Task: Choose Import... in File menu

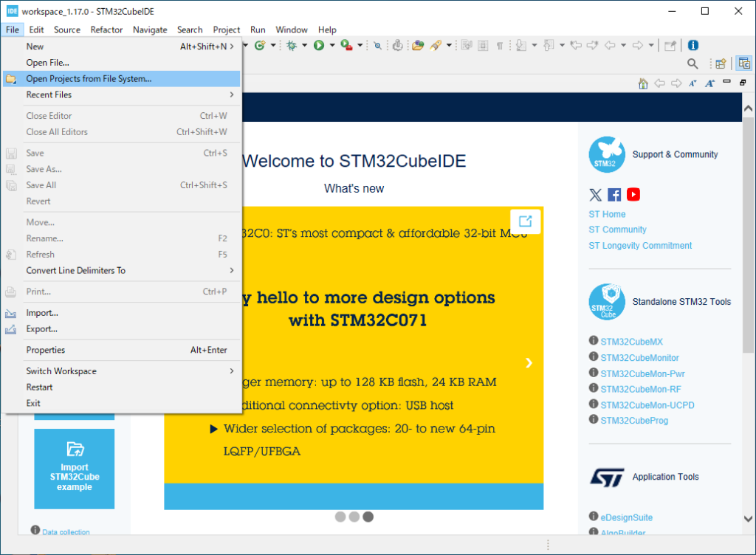Action: click(x=122, y=313)
